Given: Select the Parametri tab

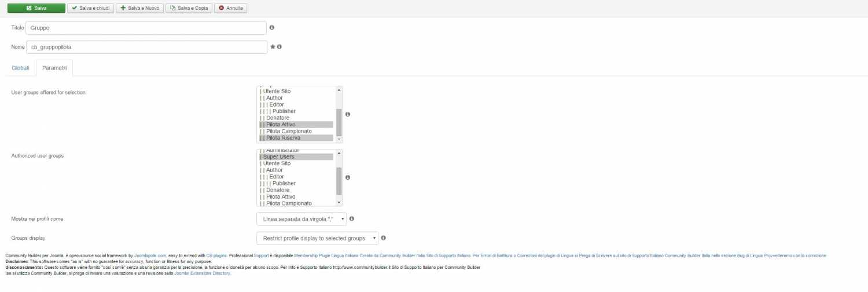Looking at the screenshot, I should (54, 68).
